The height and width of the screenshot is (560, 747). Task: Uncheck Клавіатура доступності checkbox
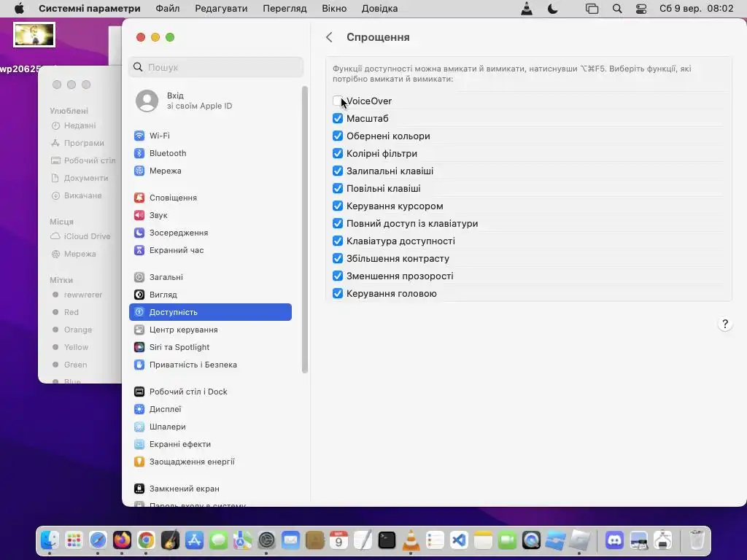coord(337,241)
